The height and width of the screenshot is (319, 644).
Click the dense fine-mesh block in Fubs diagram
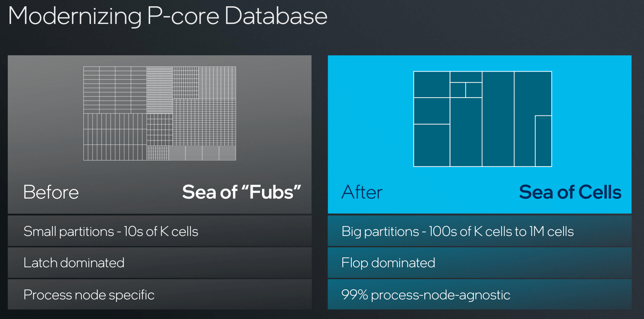[x=159, y=90]
